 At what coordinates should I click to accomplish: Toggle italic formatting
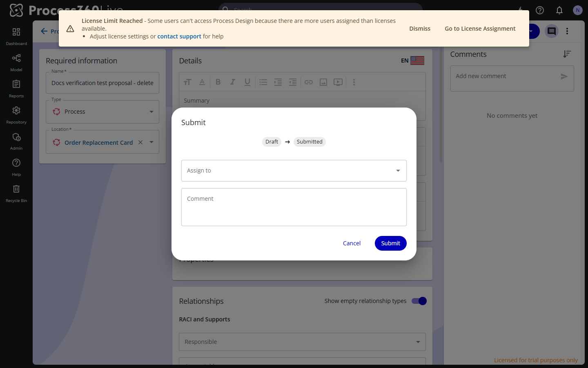pos(233,82)
